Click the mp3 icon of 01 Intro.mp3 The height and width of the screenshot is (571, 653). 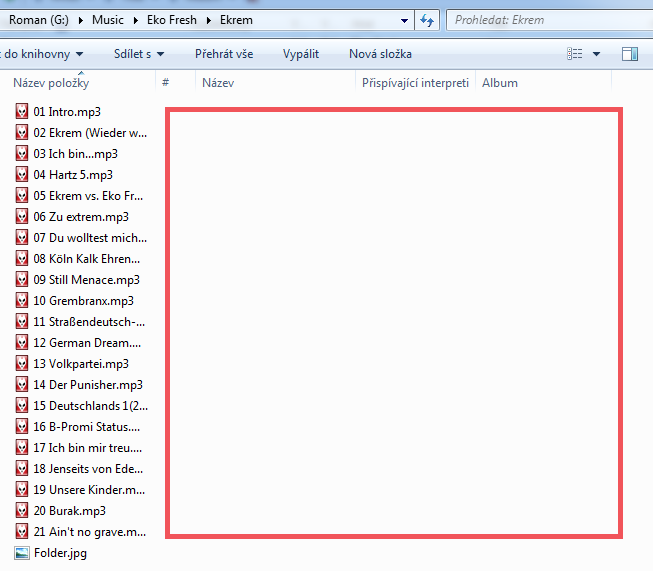[x=22, y=112]
